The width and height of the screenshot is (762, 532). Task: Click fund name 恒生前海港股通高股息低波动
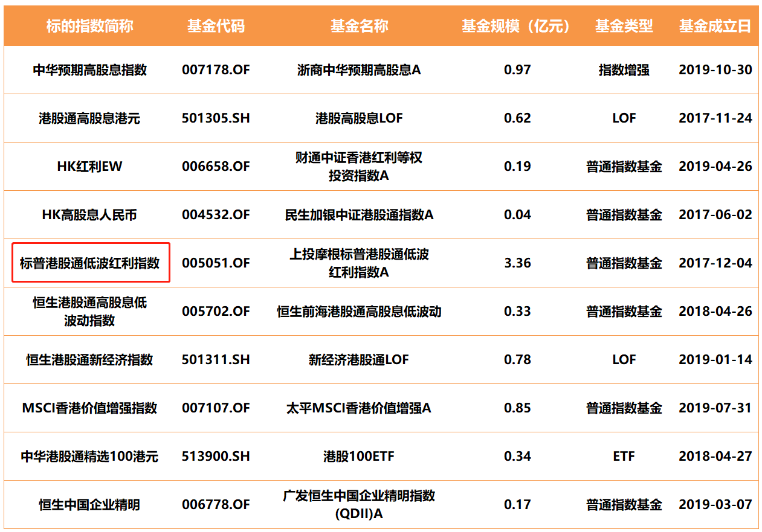(359, 312)
